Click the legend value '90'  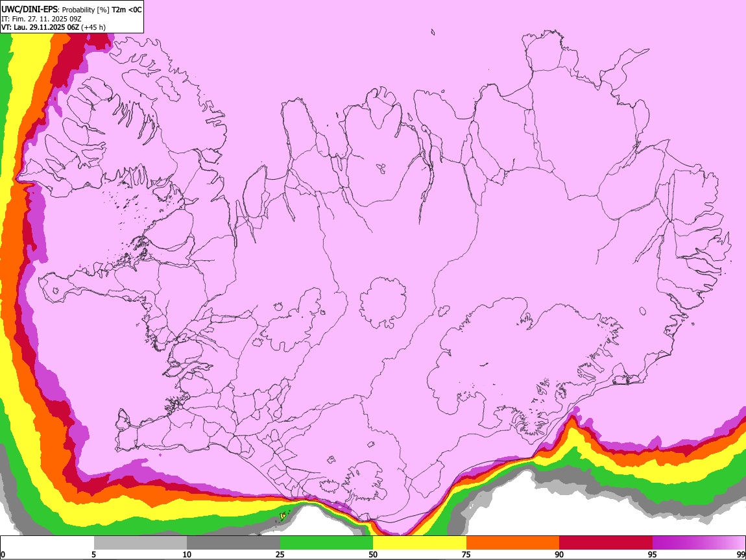click(x=559, y=555)
